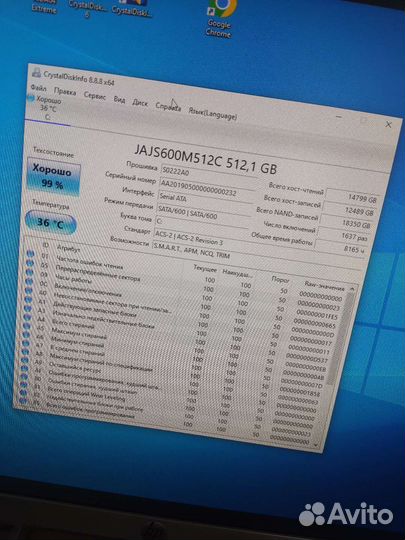The width and height of the screenshot is (405, 540).
Task: Click the firmware field showing S0222A0
Action: pos(209,174)
